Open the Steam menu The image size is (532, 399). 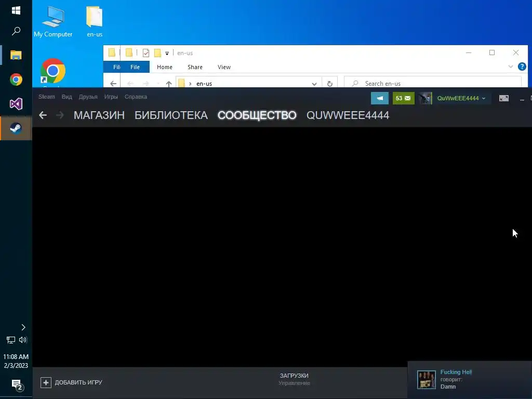coord(46,97)
